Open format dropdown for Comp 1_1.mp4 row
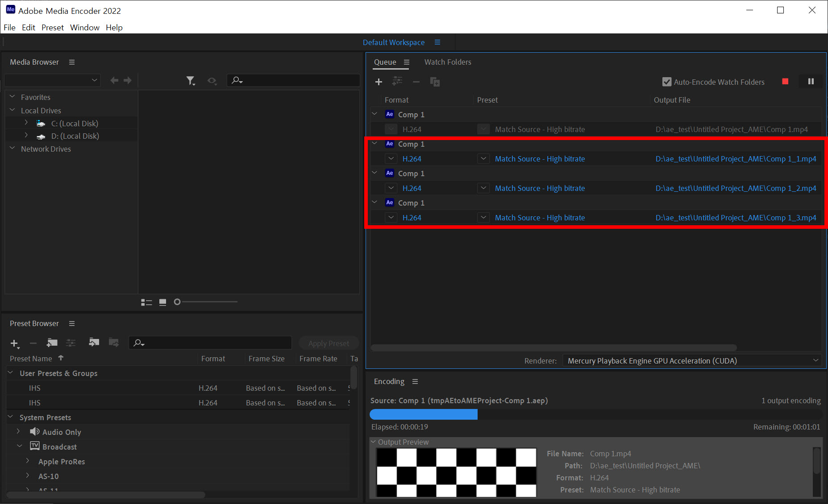The width and height of the screenshot is (828, 504). pyautogui.click(x=391, y=158)
